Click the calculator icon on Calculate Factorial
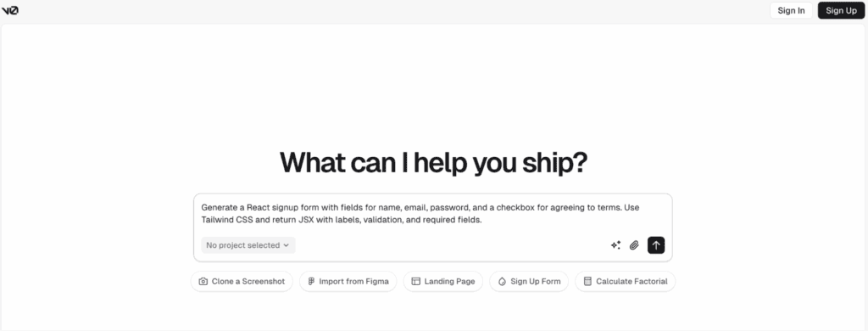The width and height of the screenshot is (868, 331). click(588, 282)
